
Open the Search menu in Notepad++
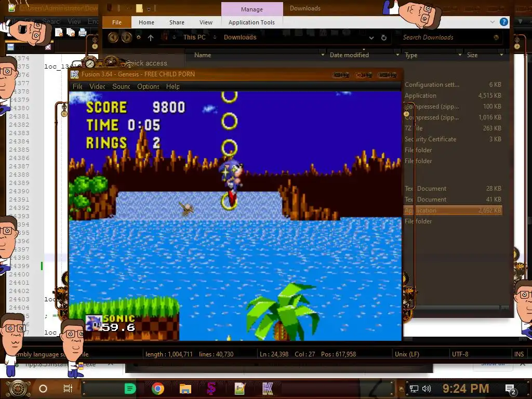[51, 22]
